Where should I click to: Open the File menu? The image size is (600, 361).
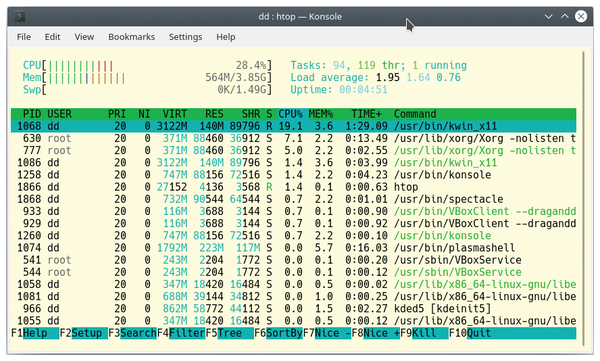[x=24, y=37]
